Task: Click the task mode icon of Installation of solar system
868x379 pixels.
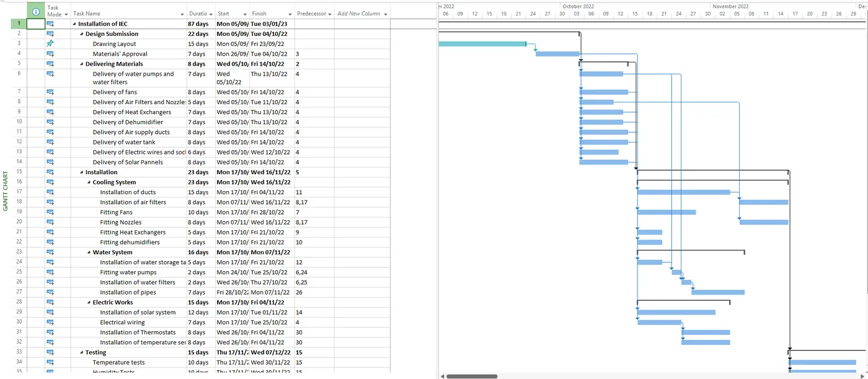Action: (x=50, y=312)
